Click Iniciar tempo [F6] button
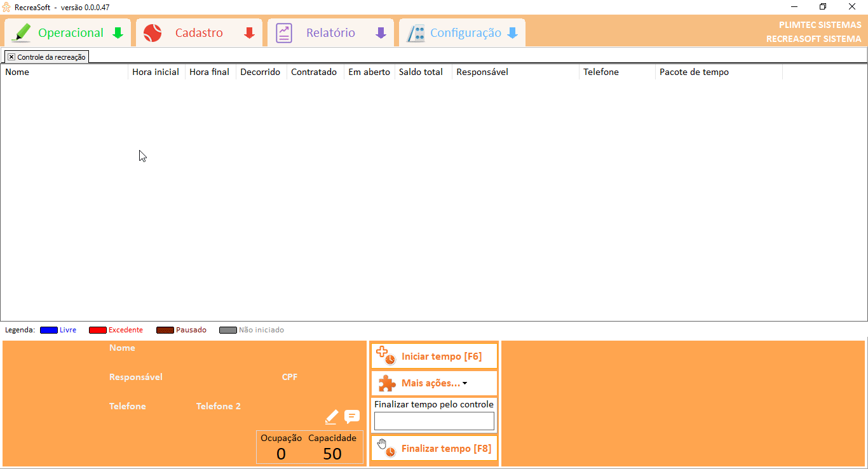This screenshot has width=868, height=469. point(434,357)
